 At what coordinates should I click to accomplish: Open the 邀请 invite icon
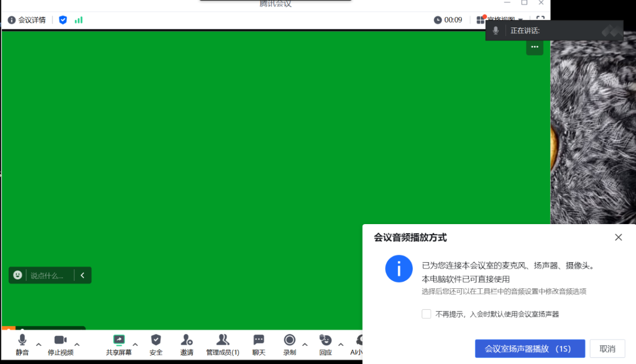(x=187, y=344)
